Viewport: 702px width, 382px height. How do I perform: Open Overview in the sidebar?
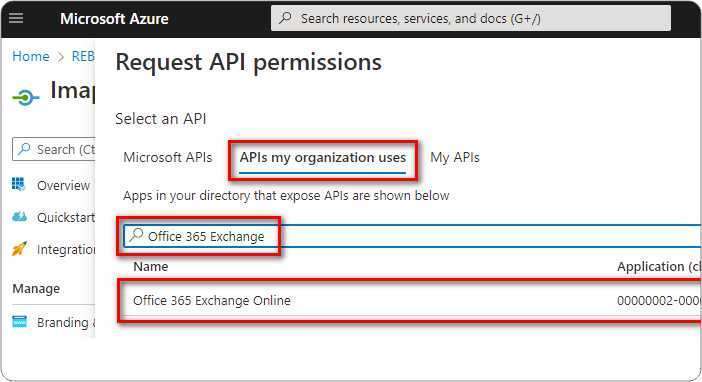pos(64,185)
